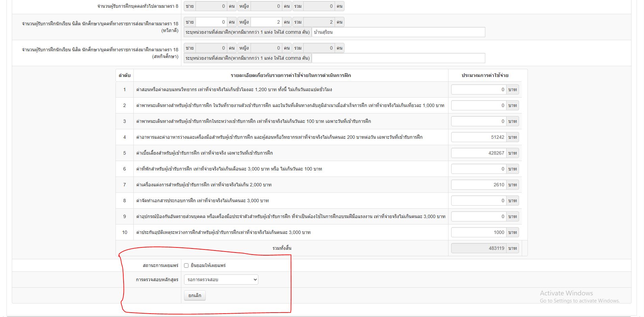The width and height of the screenshot is (644, 317).
Task: Click the accident insurance field showing 1000
Action: point(478,233)
